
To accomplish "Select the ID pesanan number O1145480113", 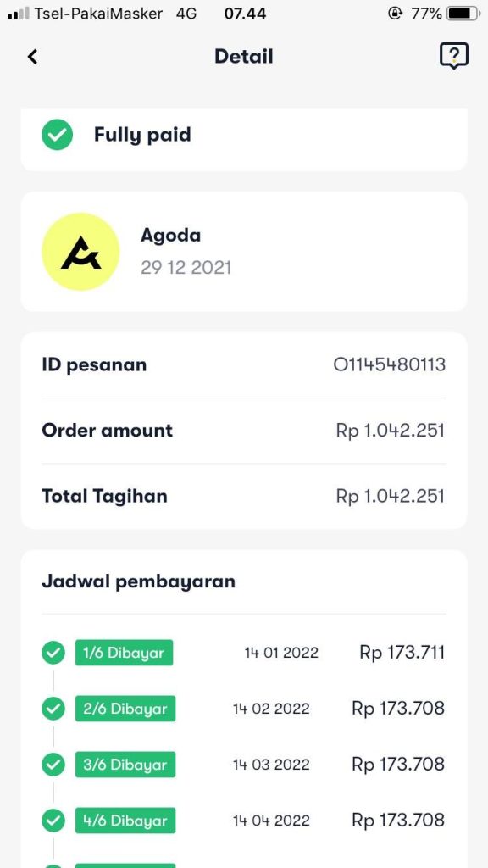I will pos(389,364).
